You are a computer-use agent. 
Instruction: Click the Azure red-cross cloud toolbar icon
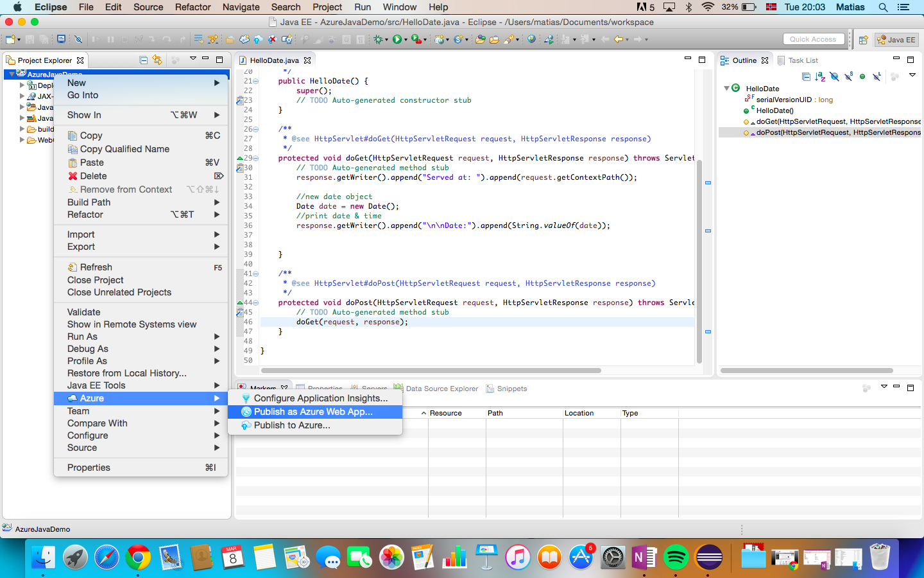point(272,39)
